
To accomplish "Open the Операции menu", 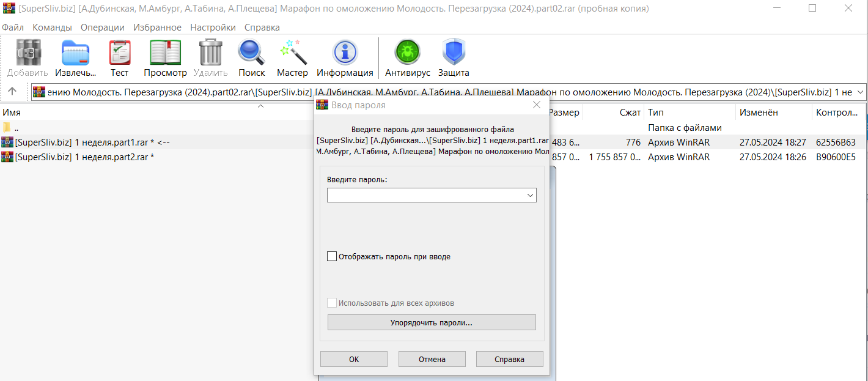I will tap(103, 28).
